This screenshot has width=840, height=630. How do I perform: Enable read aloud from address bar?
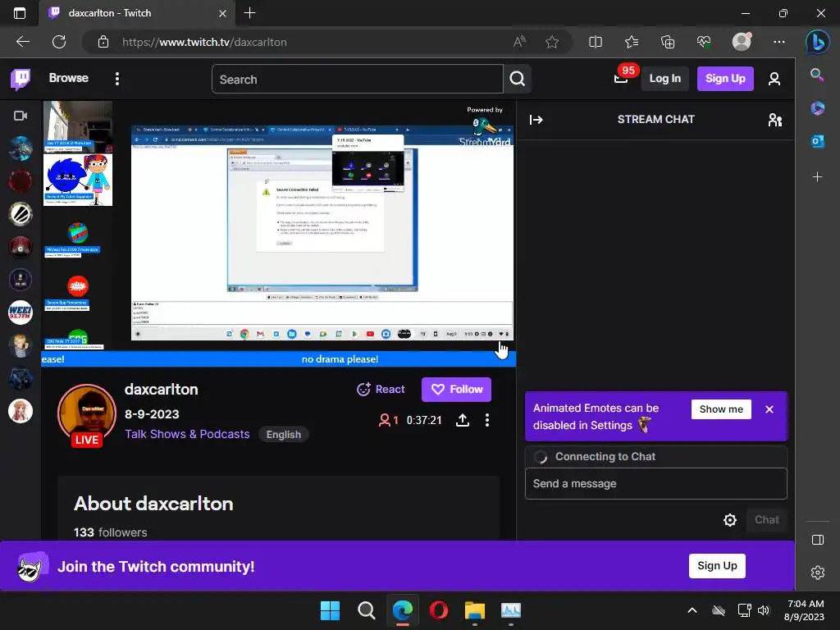519,42
